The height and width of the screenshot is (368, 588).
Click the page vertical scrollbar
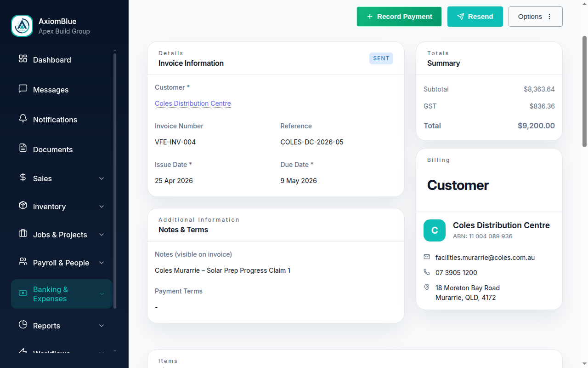584,92
